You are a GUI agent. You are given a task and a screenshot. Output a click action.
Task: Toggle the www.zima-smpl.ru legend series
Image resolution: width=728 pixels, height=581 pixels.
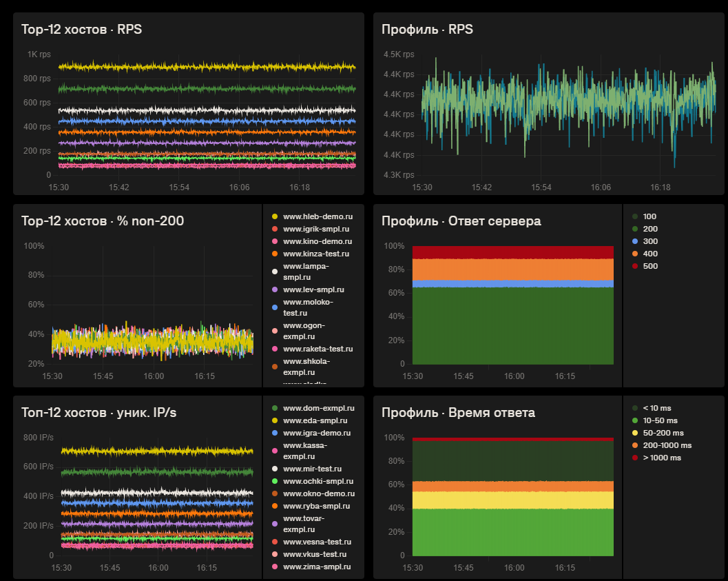pos(317,567)
